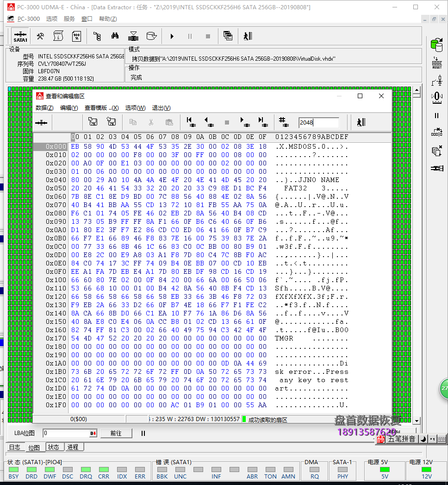Expand the 查看模版 menu in sector editor
The image size is (448, 485).
(101, 108)
